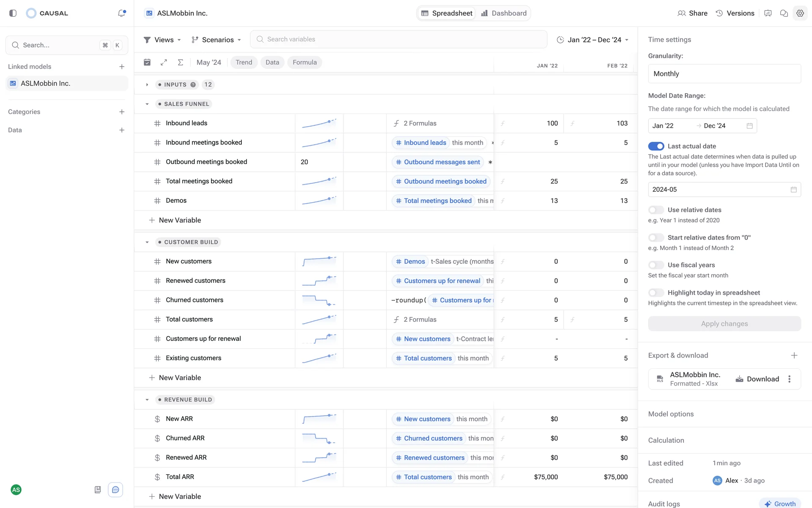
Task: Expand the Inputs category group
Action: (x=147, y=85)
